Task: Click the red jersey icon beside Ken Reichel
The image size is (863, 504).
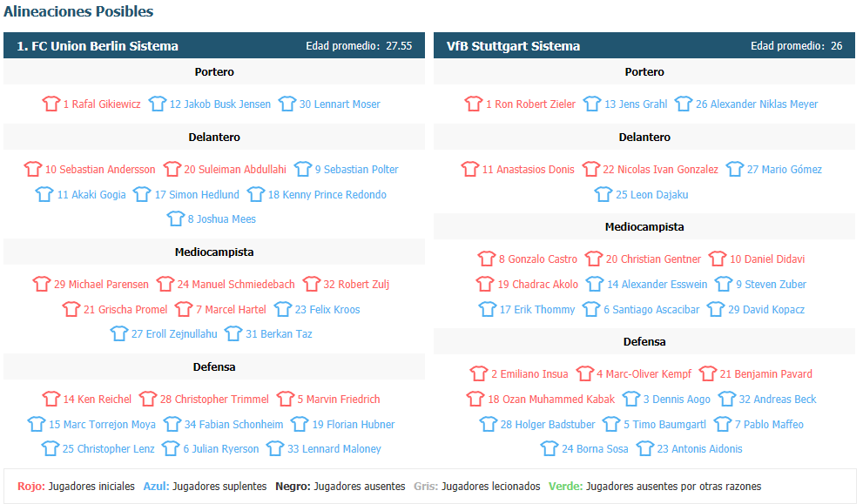Action: point(51,399)
